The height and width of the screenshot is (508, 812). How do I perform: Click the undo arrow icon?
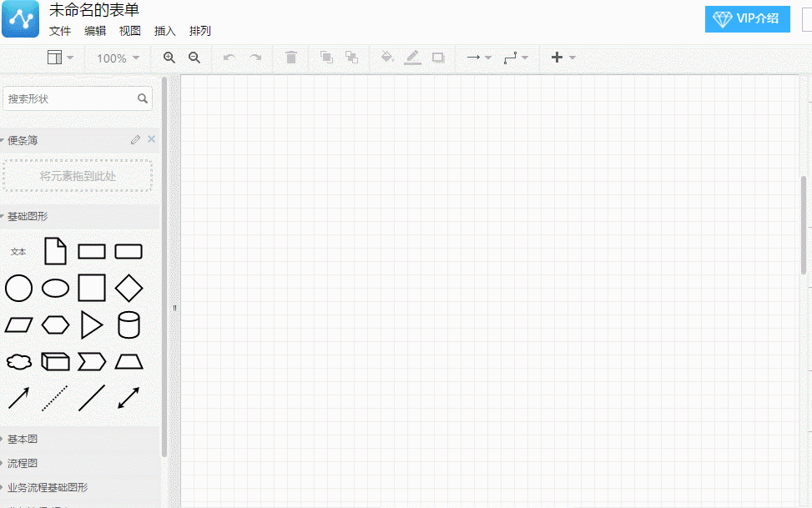click(x=229, y=58)
